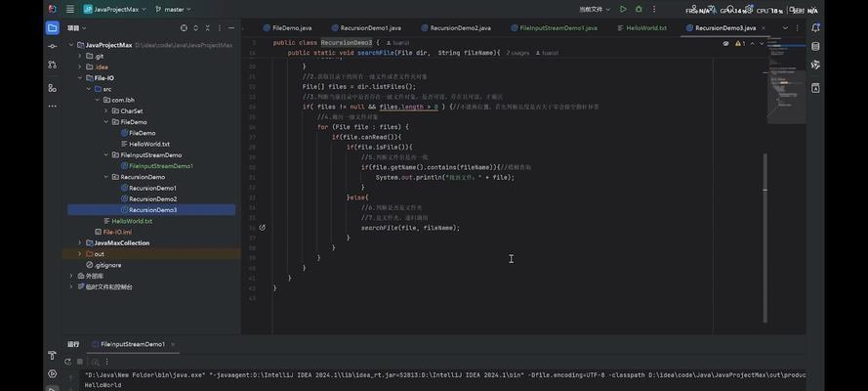Select RecursionDemo1 in project tree
The width and height of the screenshot is (868, 391).
coord(152,188)
